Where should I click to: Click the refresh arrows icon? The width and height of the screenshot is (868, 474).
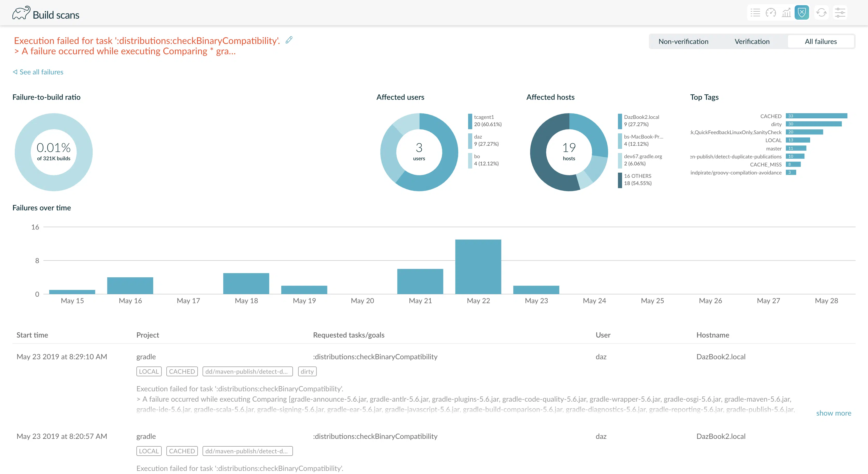click(821, 13)
